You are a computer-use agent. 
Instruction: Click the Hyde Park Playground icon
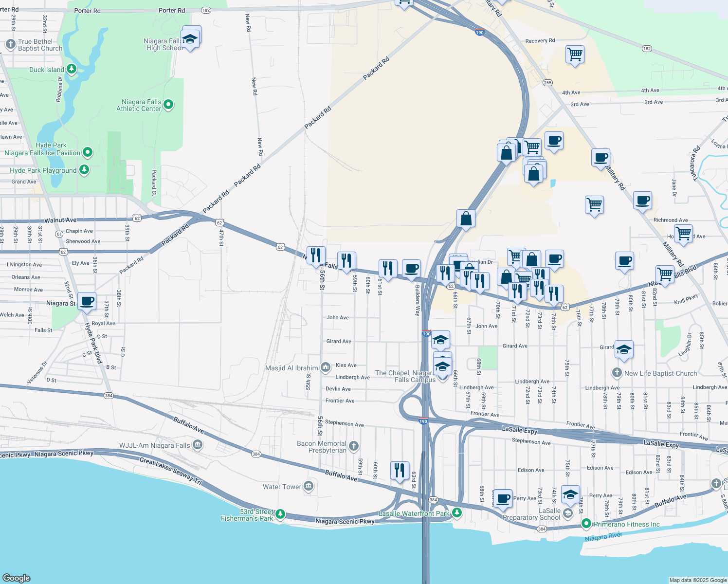point(84,170)
